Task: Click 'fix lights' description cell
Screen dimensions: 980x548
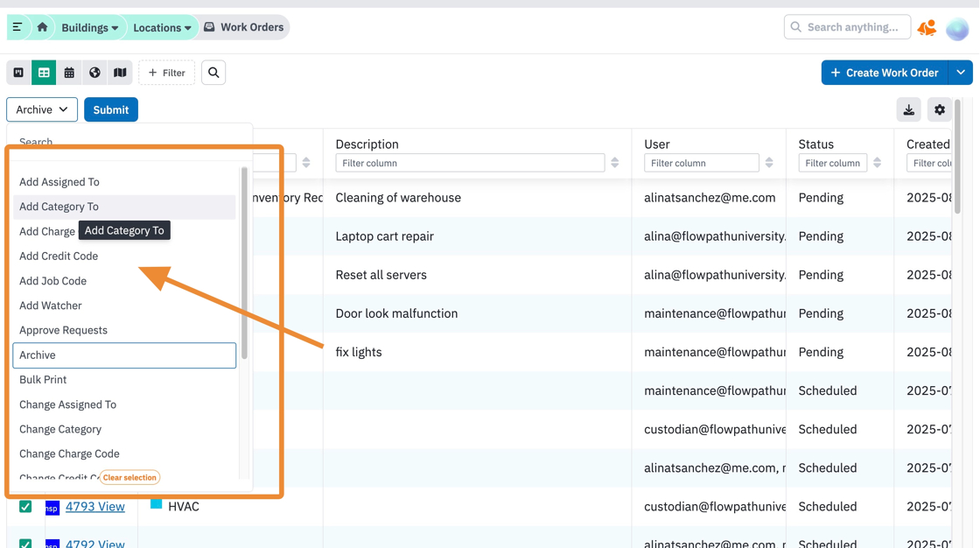Action: [359, 352]
